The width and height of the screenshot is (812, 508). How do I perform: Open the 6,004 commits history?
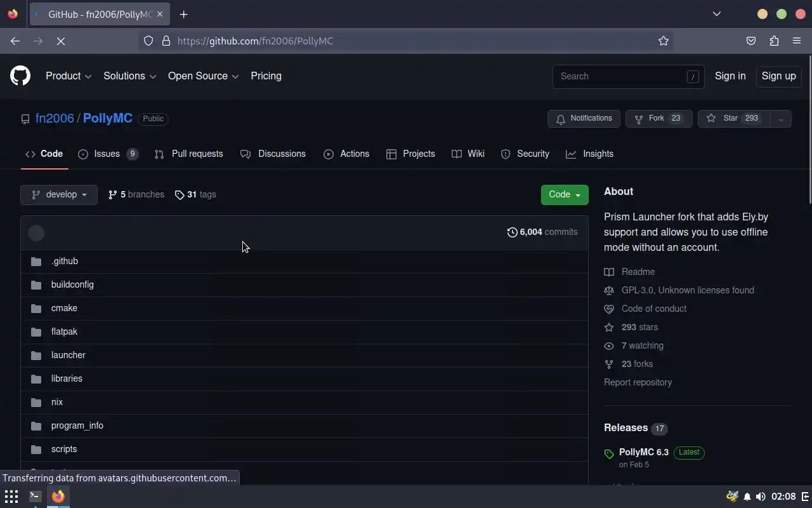click(542, 232)
